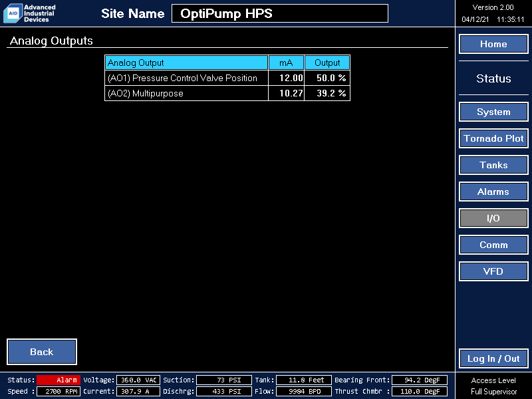Click the Site Name label
Screen dimensions: 532x399
(x=132, y=13)
